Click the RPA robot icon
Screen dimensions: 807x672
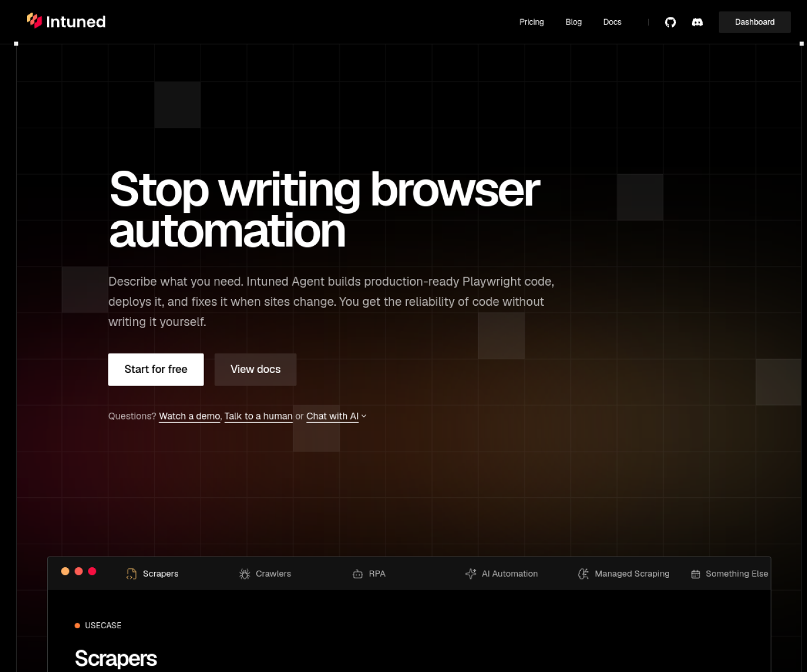point(358,574)
